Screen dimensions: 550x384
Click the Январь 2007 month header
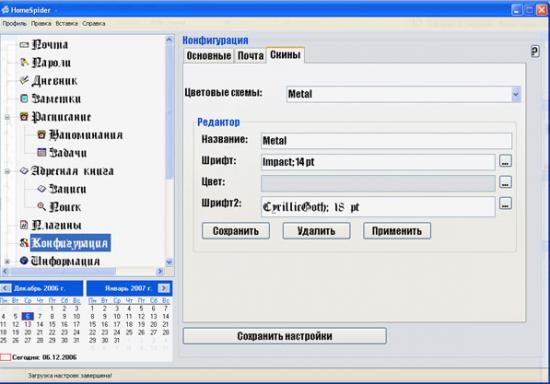(128, 288)
